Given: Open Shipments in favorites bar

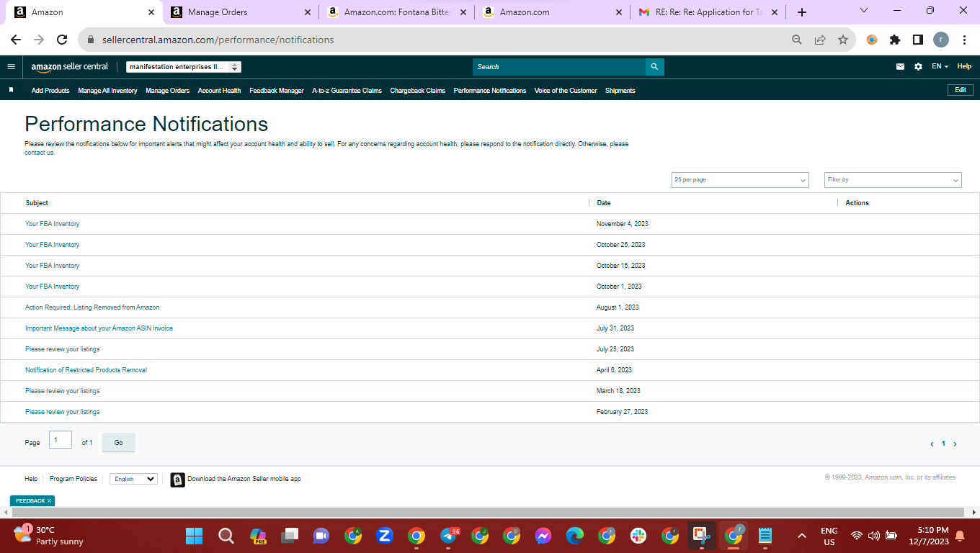Looking at the screenshot, I should pyautogui.click(x=620, y=91).
